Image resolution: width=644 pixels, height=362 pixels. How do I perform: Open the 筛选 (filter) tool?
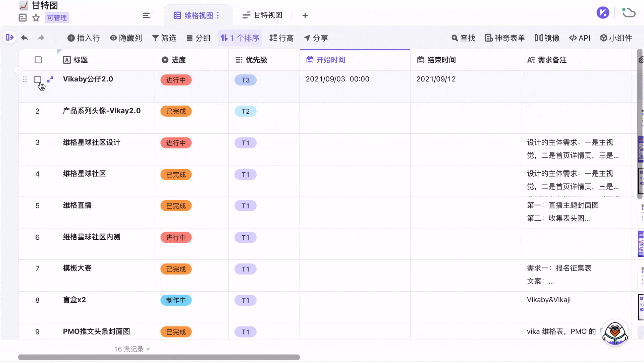[164, 38]
